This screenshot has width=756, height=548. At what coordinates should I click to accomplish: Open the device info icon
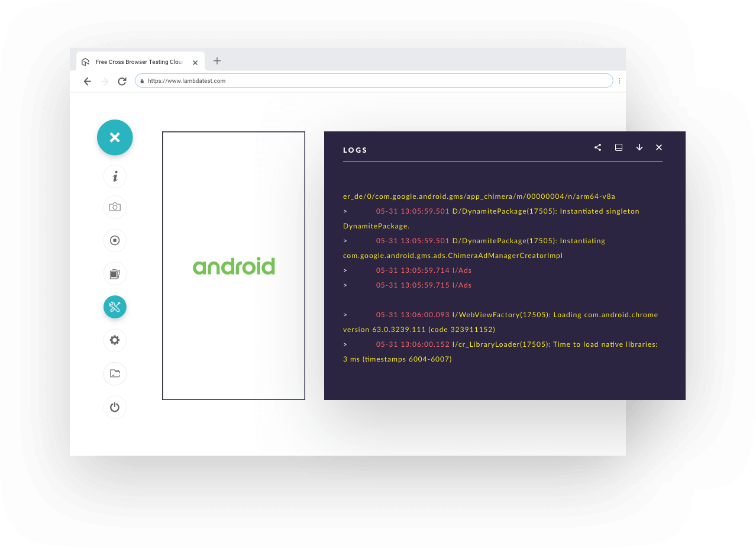[115, 176]
